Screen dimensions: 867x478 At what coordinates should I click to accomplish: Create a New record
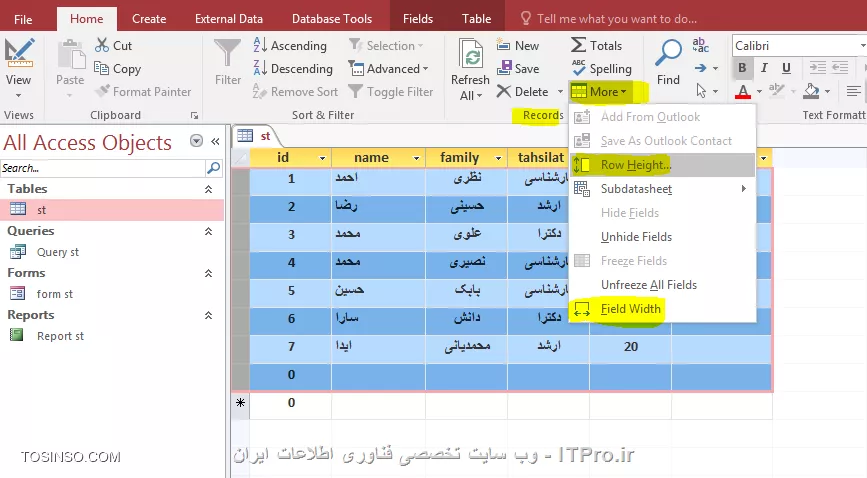[x=518, y=45]
